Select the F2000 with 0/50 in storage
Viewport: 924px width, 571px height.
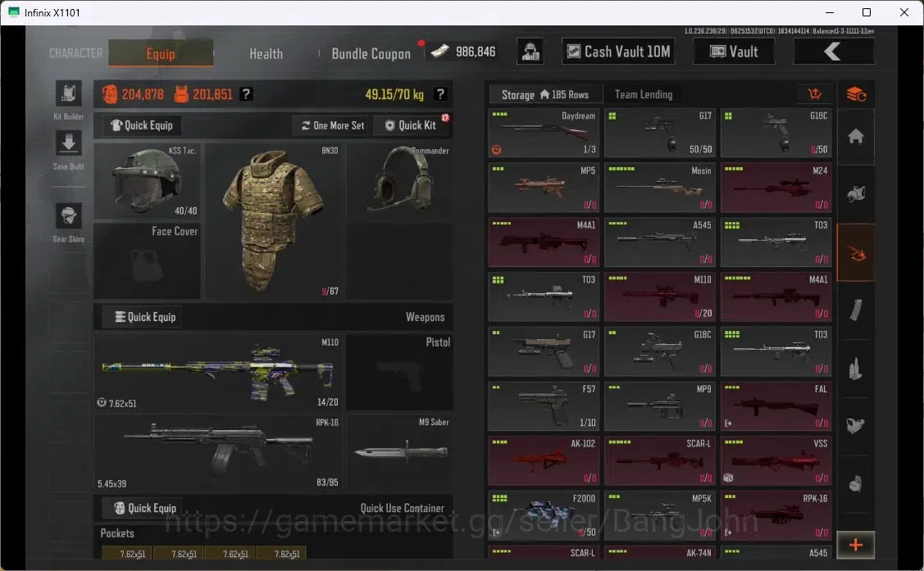point(544,515)
